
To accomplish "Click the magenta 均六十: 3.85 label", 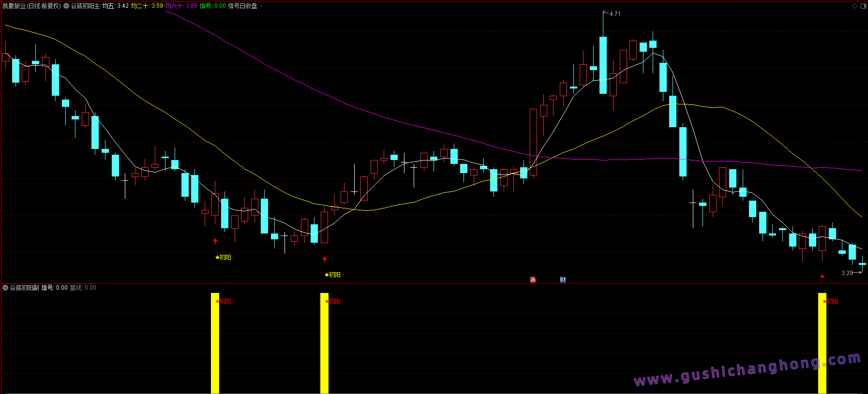I will click(181, 6).
